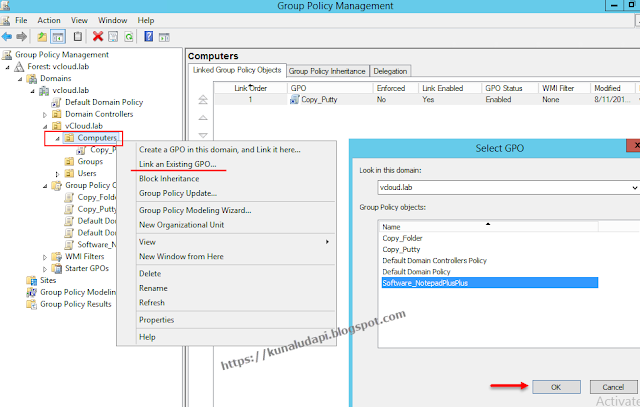Viewport: 640px width, 407px height.
Task: Click the WMI Filters folder icon
Action: [x=56, y=257]
